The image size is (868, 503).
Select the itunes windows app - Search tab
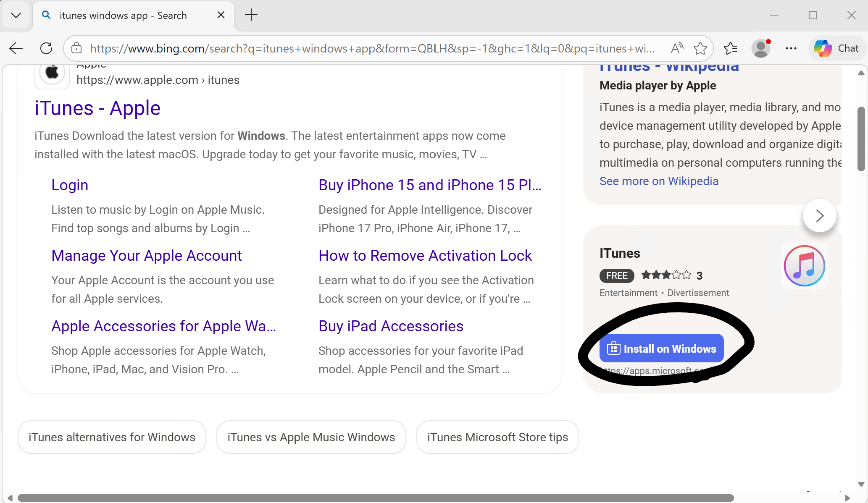coord(134,16)
